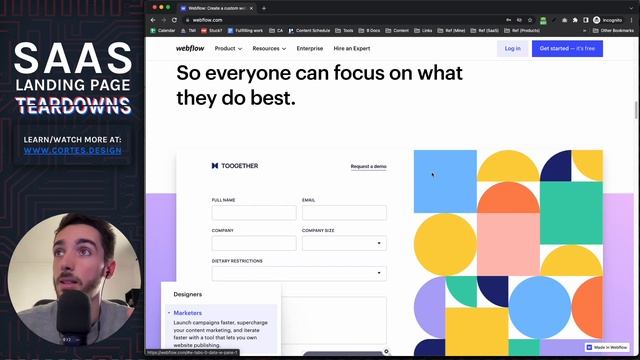Viewport: 640px width, 360px height.
Task: Show hidden bookmarks with the chevron
Action: 584,31
